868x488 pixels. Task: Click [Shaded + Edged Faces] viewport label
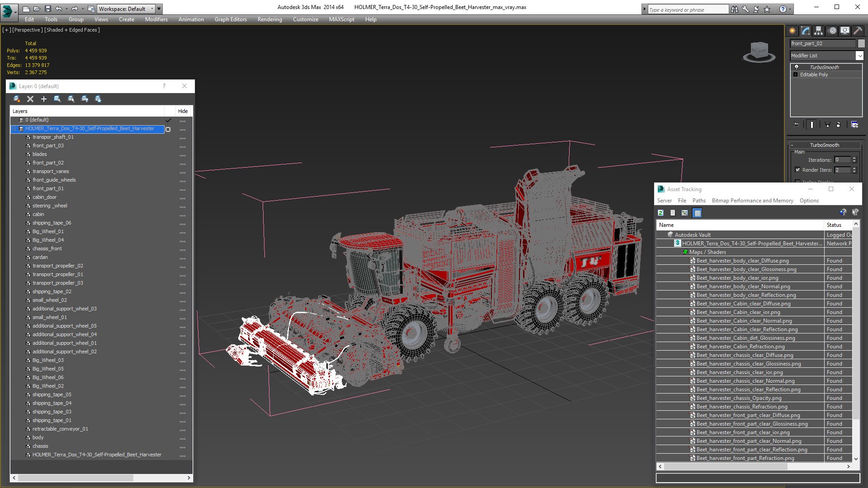(72, 30)
